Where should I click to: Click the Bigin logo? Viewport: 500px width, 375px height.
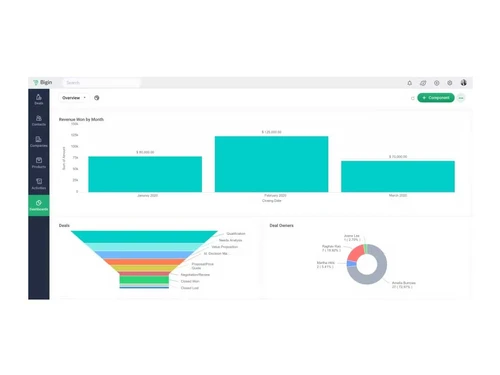(x=43, y=82)
